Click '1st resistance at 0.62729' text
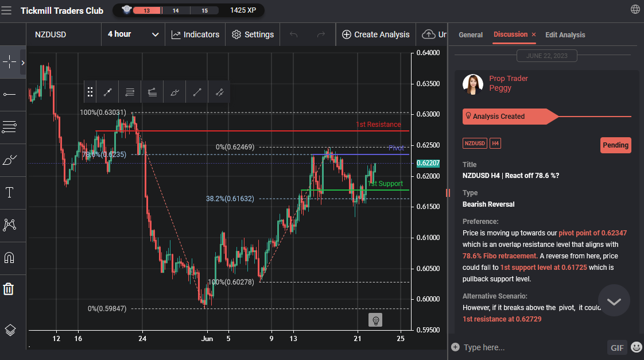The width and height of the screenshot is (644, 360). pyautogui.click(x=502, y=319)
